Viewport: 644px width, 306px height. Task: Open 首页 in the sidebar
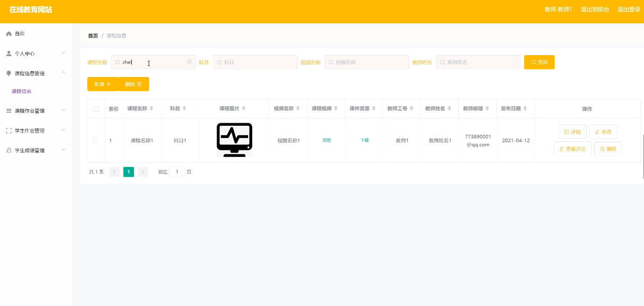36,34
